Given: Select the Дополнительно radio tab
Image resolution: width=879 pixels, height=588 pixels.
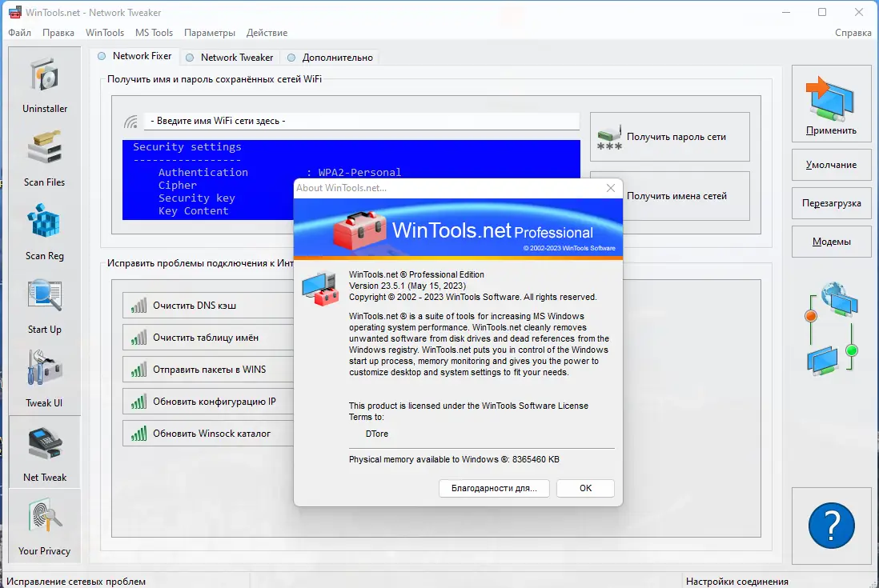Looking at the screenshot, I should (330, 57).
